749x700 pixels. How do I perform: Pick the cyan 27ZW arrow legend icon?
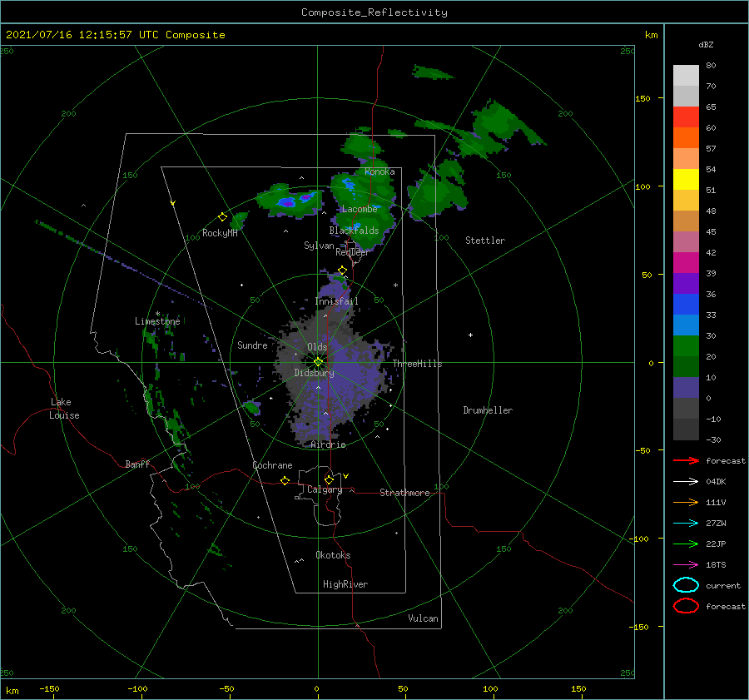[686, 524]
